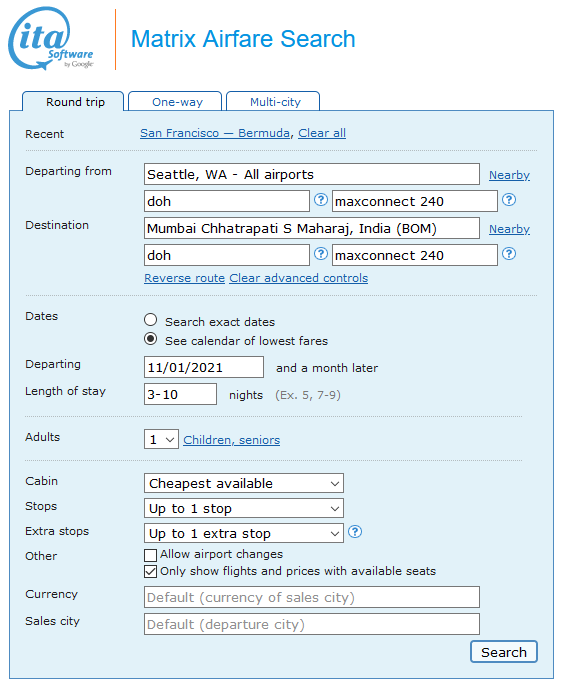This screenshot has width=562, height=696.
Task: Click the ITA Software logo
Action: click(51, 39)
